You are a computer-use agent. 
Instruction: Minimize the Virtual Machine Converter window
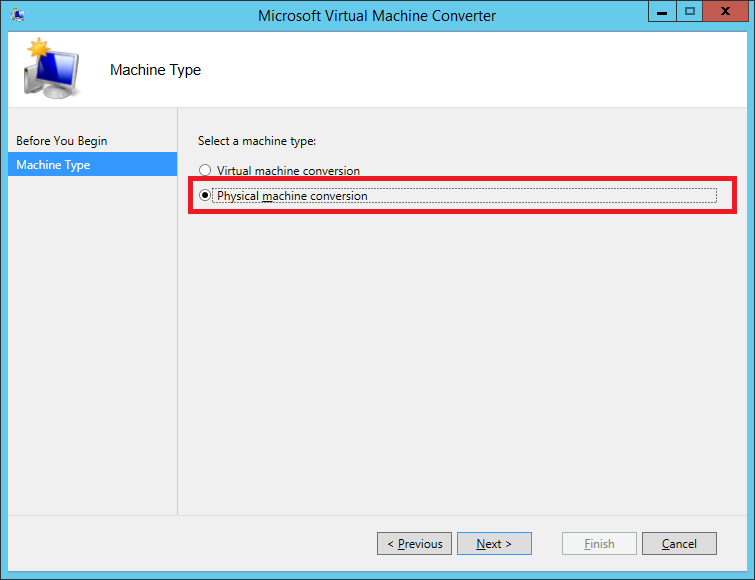661,13
